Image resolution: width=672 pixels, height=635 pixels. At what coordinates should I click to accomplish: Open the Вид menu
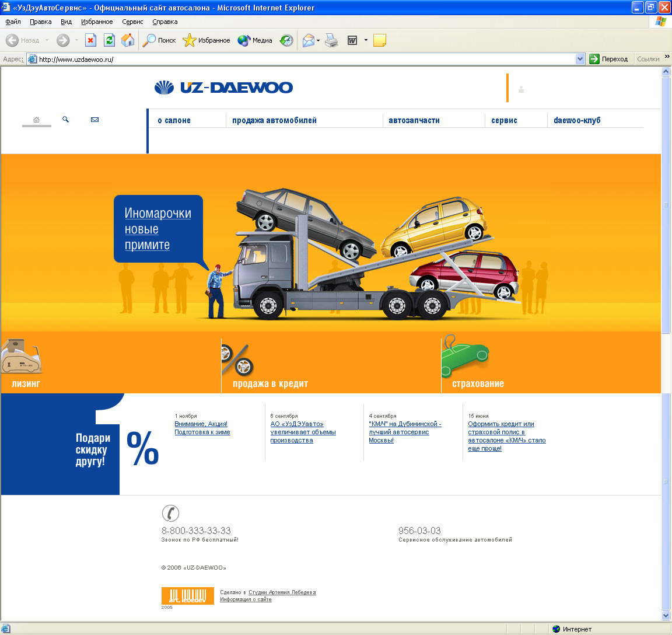coord(66,22)
